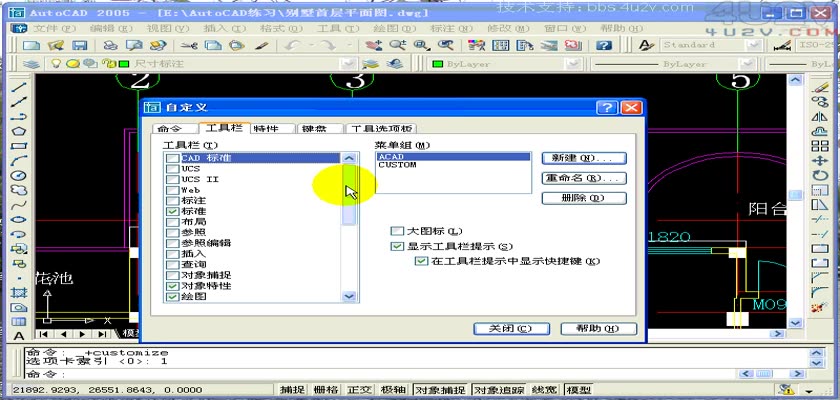The image size is (840, 400).
Task: Click the 帮助(H) button in dialog
Action: click(598, 329)
